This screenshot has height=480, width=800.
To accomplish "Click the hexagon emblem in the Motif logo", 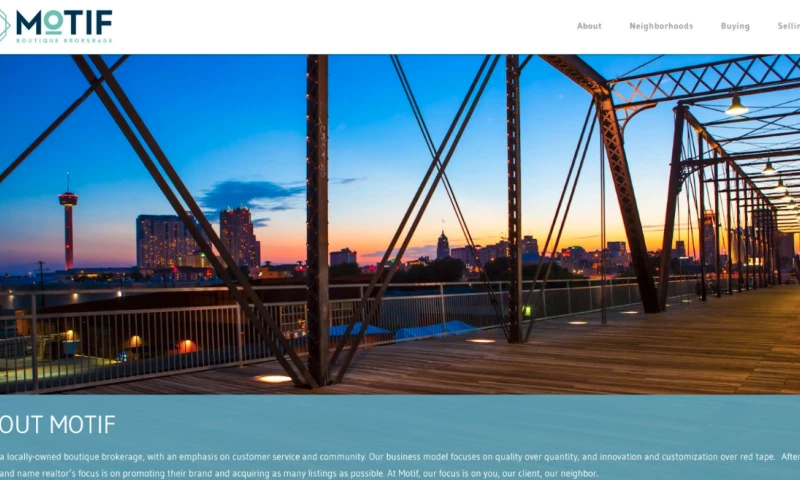I will pos(4,26).
